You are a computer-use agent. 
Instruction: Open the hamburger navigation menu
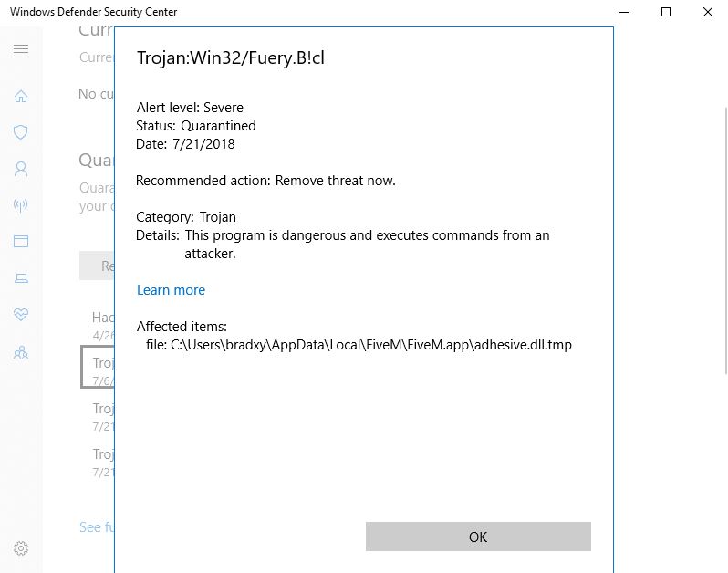pyautogui.click(x=21, y=49)
